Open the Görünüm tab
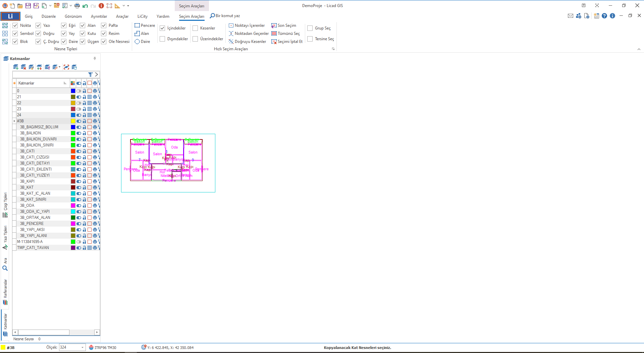The width and height of the screenshot is (644, 353). (x=73, y=16)
